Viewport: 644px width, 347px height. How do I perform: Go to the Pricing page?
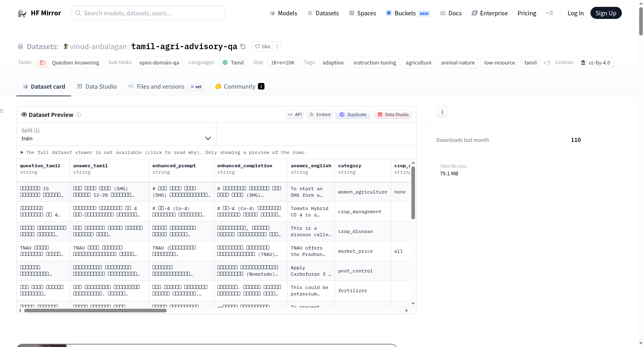click(x=527, y=13)
